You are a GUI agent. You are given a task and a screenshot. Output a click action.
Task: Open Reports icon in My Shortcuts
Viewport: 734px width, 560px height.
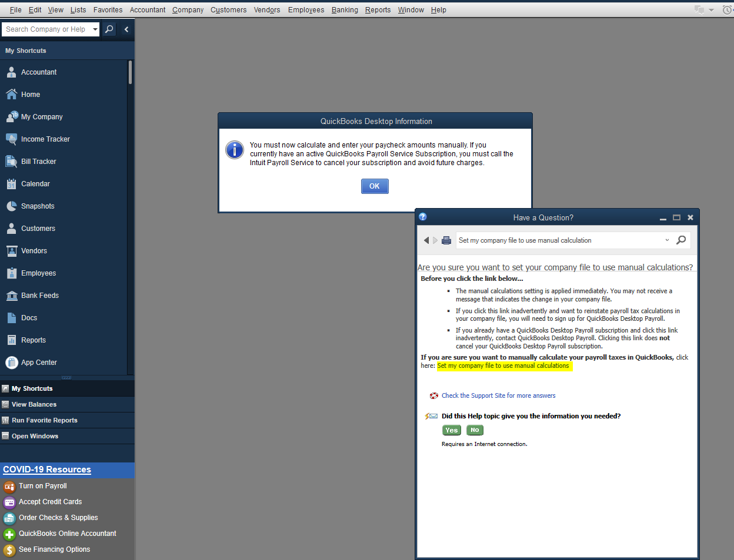[11, 340]
